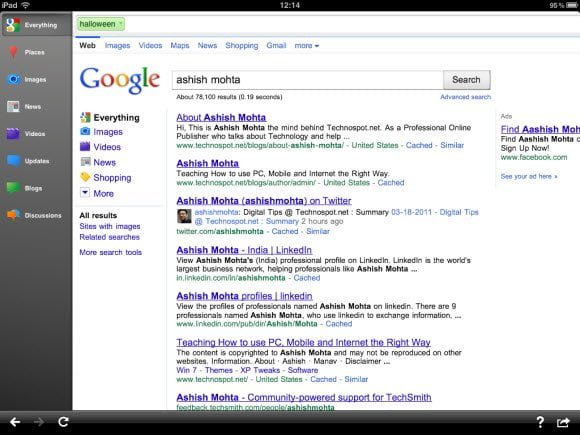Select the Updates chat bubble icon
Screen dimensions: 580x435
click(13, 161)
